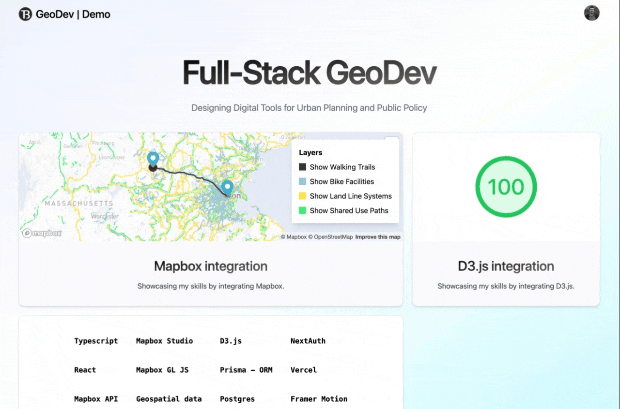Click the React skill label
Screen dimensions: 620x409
tap(85, 370)
